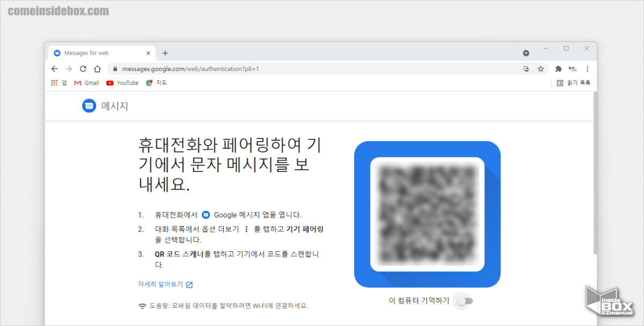The height and width of the screenshot is (326, 644).
Task: Open a new tab with plus button
Action: pyautogui.click(x=165, y=53)
